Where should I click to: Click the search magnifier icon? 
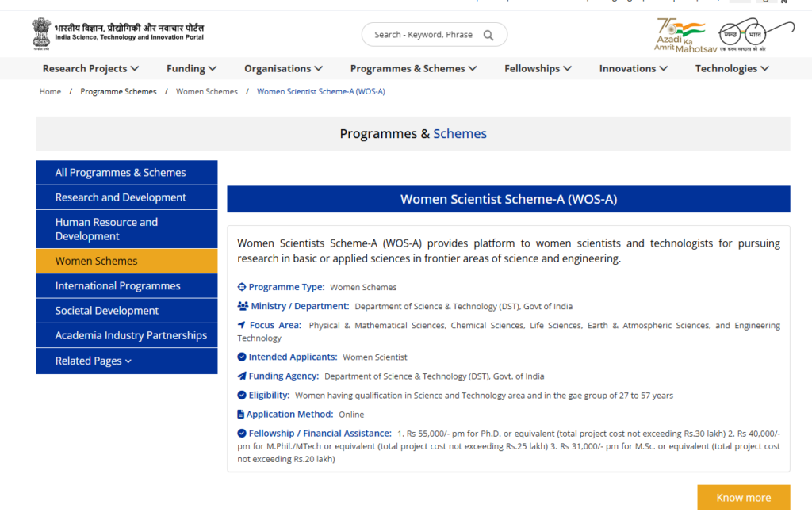coord(488,35)
